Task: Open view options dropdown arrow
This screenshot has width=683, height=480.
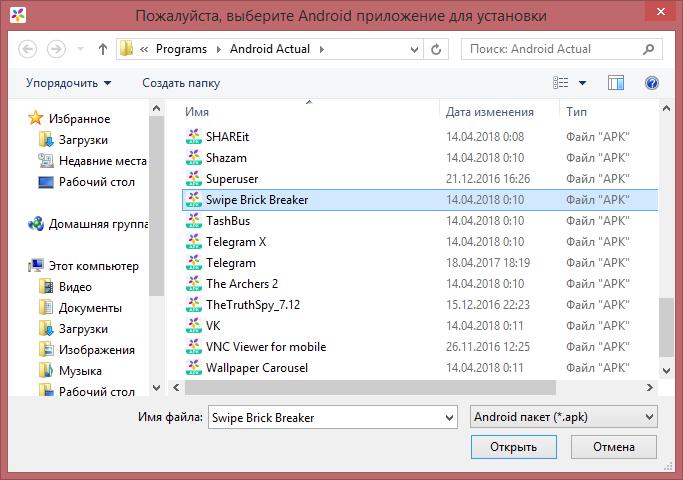Action: coord(582,83)
